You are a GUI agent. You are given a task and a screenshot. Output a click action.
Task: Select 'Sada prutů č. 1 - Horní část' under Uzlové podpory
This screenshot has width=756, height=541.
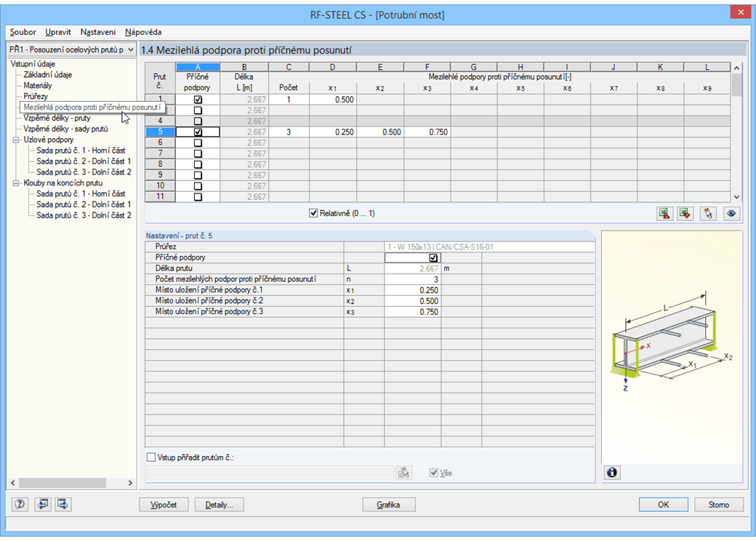click(81, 151)
